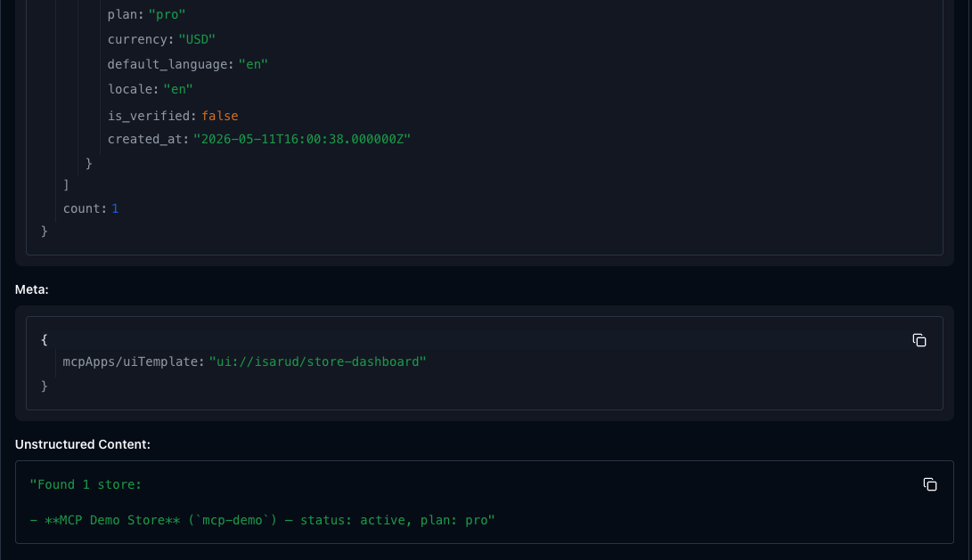Click the mcpApps/uiTemplate key
Viewport: 972px width, 560px height.
coord(134,361)
